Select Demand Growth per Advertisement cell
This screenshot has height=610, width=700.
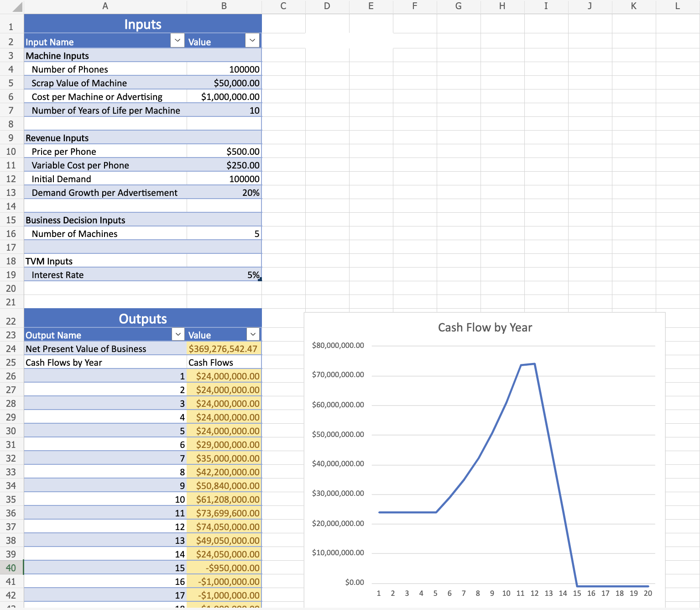[105, 192]
